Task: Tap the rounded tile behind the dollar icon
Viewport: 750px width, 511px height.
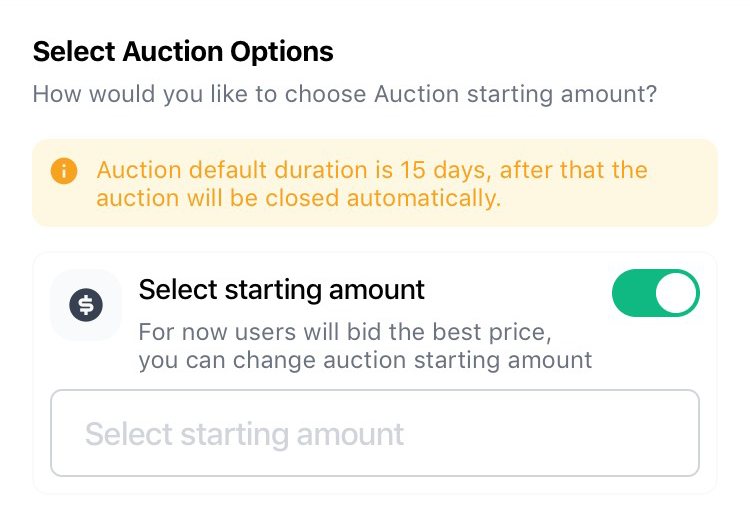Action: pos(86,305)
